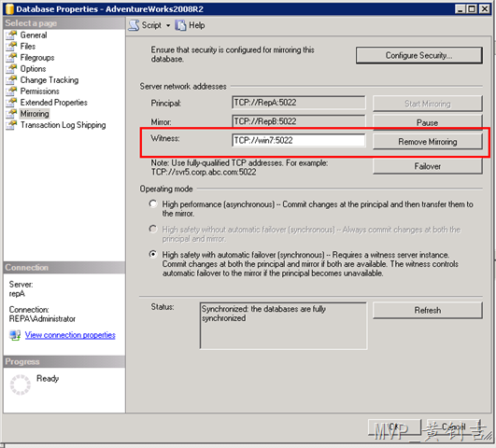Open the Extended Properties page

click(54, 102)
